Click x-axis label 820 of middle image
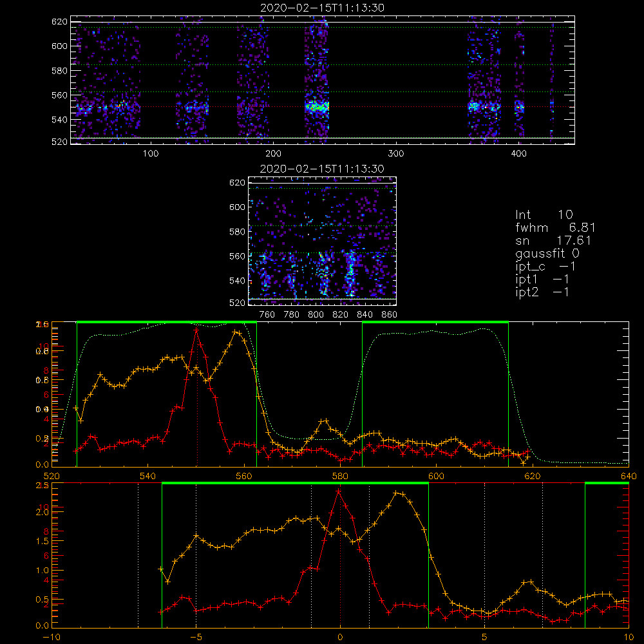644x644 pixels. coord(341,315)
